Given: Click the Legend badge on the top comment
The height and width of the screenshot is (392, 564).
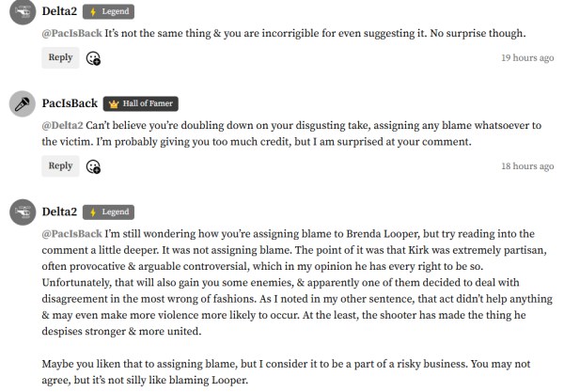Looking at the screenshot, I should coord(108,11).
